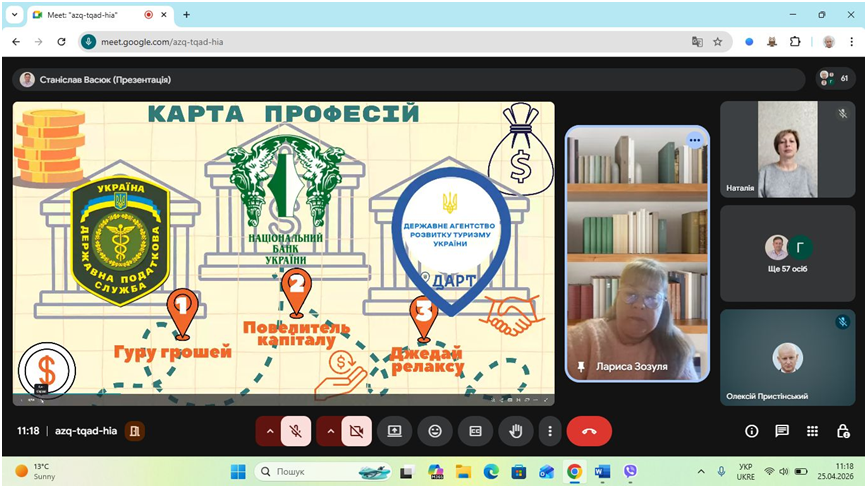
Task: Unmute the microphone in Meet controls
Action: 296,431
